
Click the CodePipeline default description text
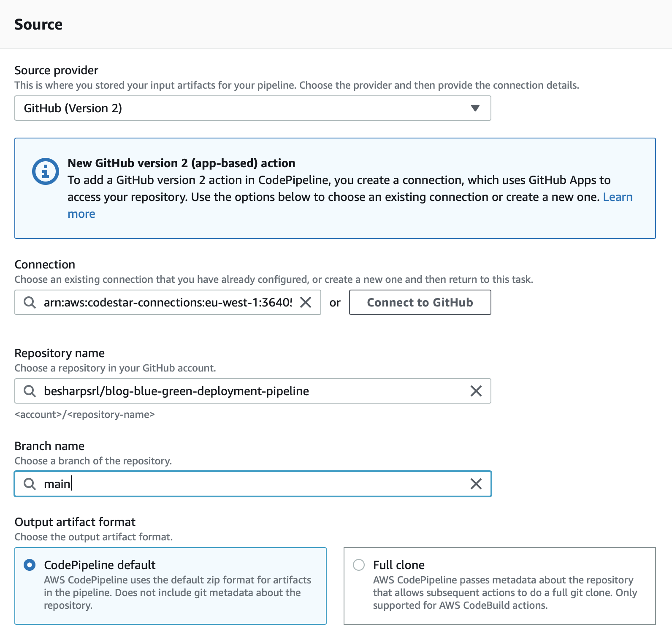point(177,593)
